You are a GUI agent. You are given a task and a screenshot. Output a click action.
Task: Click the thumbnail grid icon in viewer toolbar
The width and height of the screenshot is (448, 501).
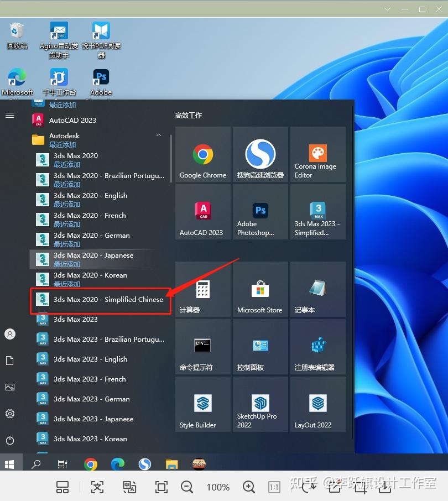click(62, 487)
